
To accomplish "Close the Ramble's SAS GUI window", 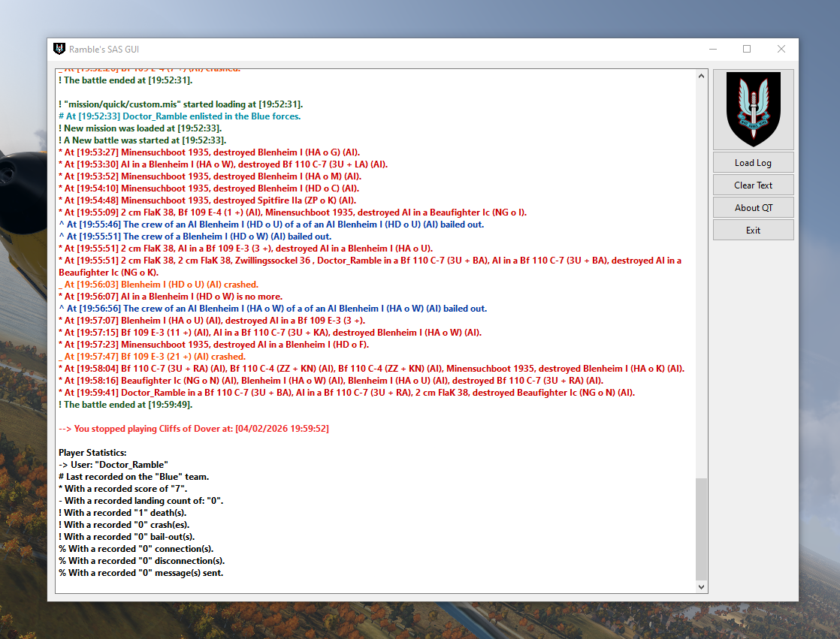I will (x=781, y=50).
